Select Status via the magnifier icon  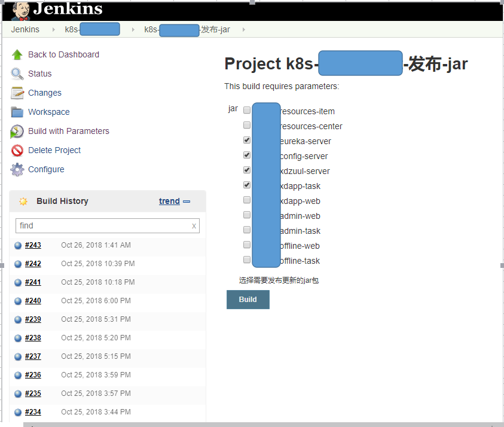[x=17, y=74]
